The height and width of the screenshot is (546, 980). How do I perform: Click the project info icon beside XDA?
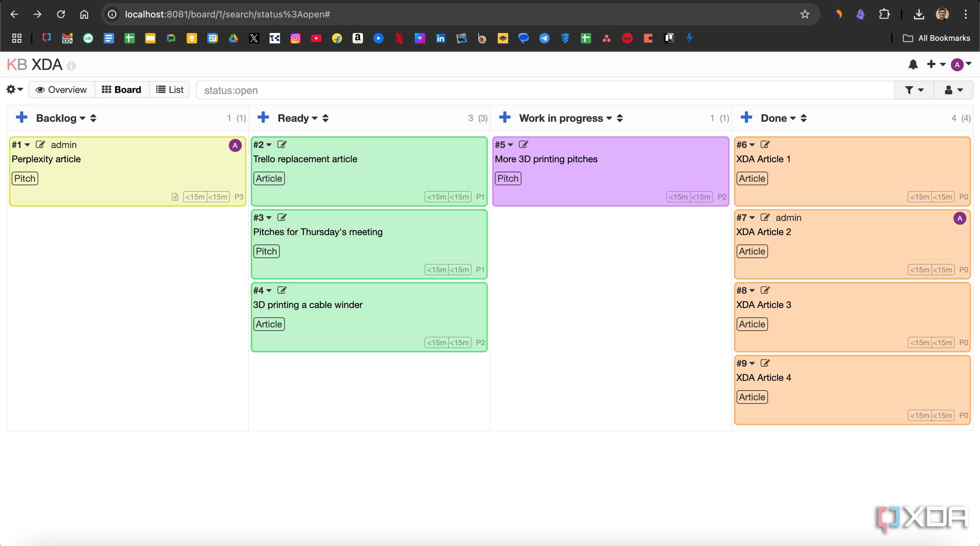(71, 66)
